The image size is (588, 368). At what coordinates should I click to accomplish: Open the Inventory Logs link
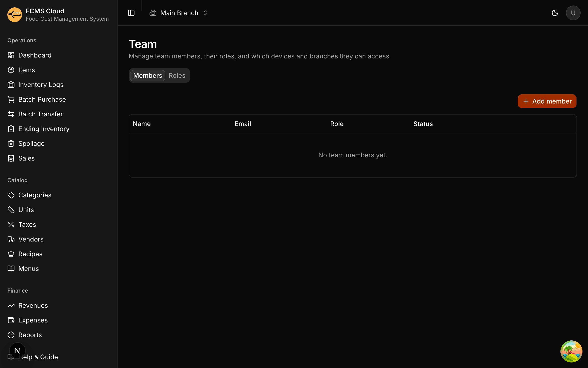click(59, 85)
